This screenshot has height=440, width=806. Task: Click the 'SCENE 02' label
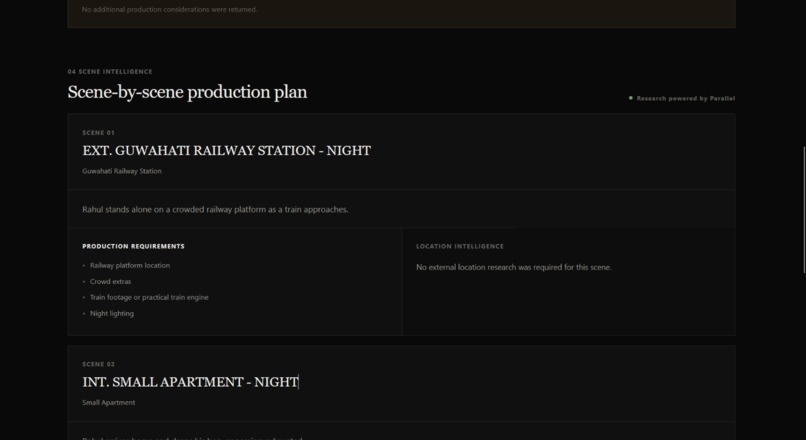point(98,364)
